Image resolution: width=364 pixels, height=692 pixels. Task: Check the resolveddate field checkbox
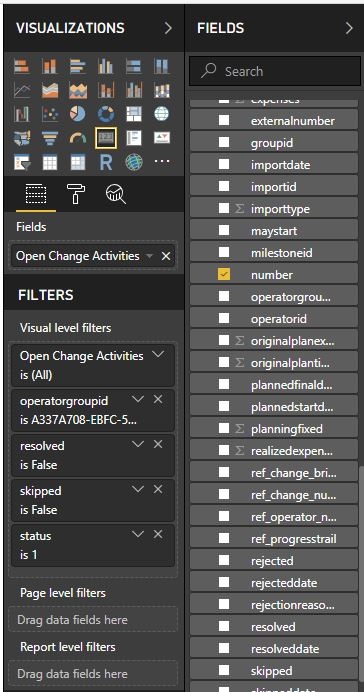(224, 649)
